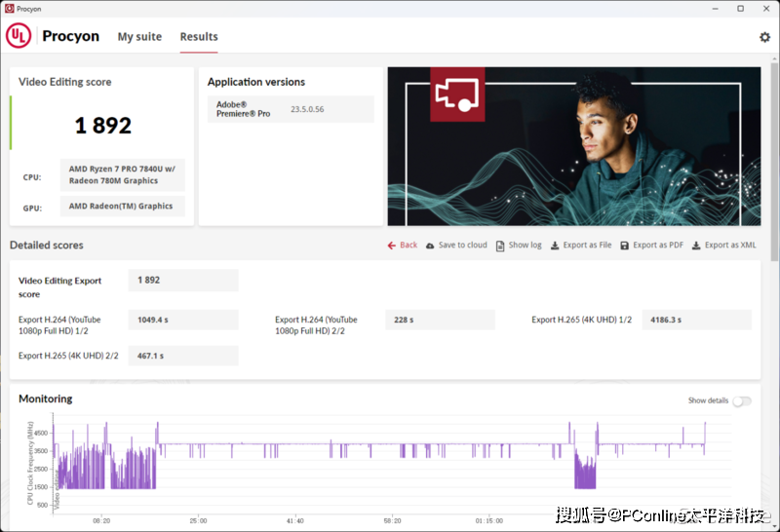Screen dimensions: 780x532
Task: Click the UL Procyon logo
Action: point(53,36)
